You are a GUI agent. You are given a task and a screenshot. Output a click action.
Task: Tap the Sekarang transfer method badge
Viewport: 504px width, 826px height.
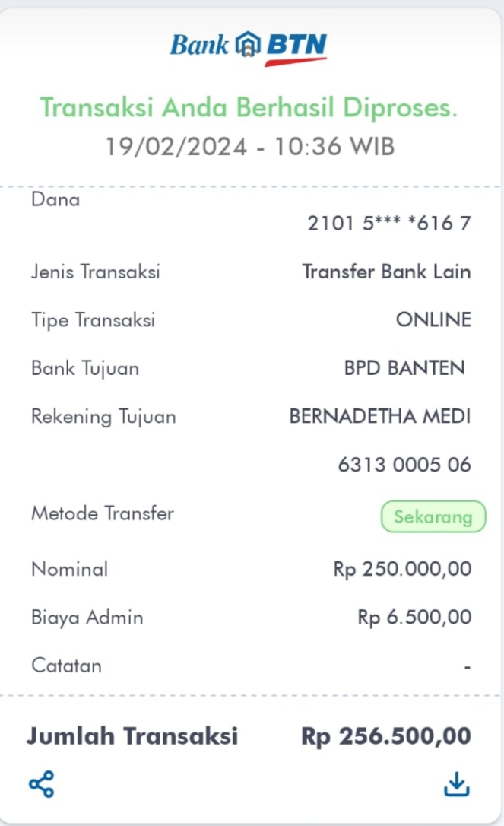[x=433, y=517]
